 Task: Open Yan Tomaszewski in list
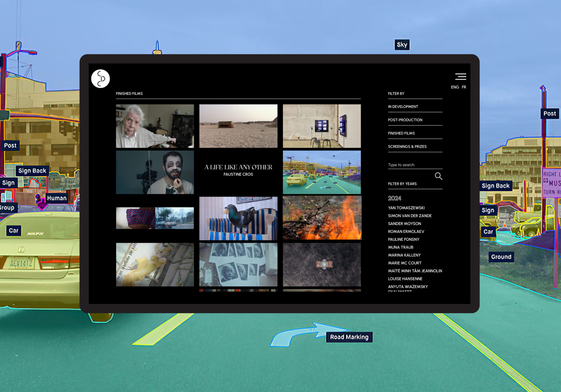(406, 208)
